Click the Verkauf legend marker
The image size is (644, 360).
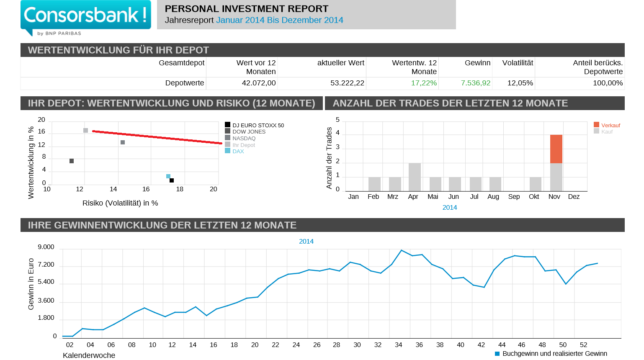click(x=596, y=125)
